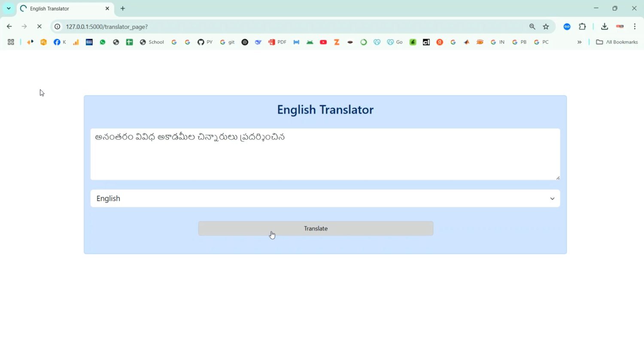The width and height of the screenshot is (644, 341).
Task: Open the English target language dropdown
Action: click(325, 198)
